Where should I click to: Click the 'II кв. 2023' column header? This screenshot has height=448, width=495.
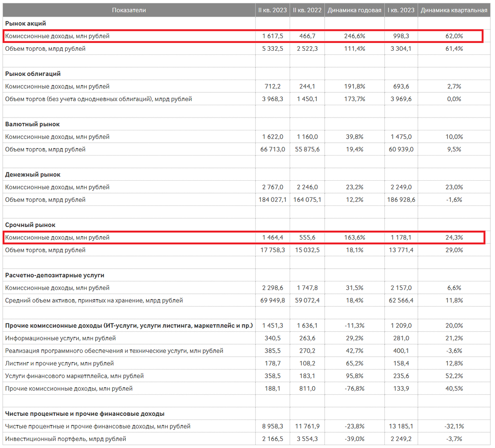pyautogui.click(x=273, y=10)
